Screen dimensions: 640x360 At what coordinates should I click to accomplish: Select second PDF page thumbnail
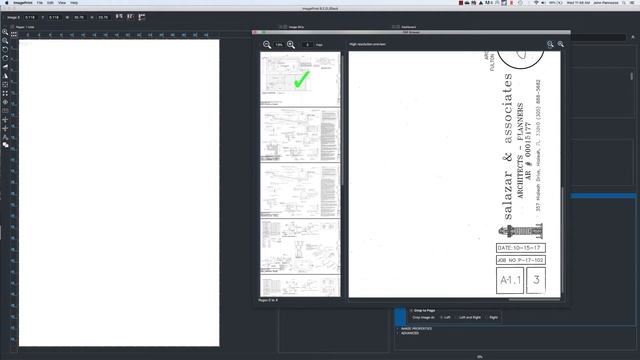click(300, 135)
